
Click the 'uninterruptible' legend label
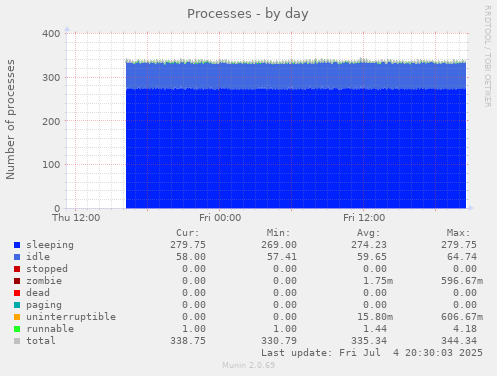point(71,317)
